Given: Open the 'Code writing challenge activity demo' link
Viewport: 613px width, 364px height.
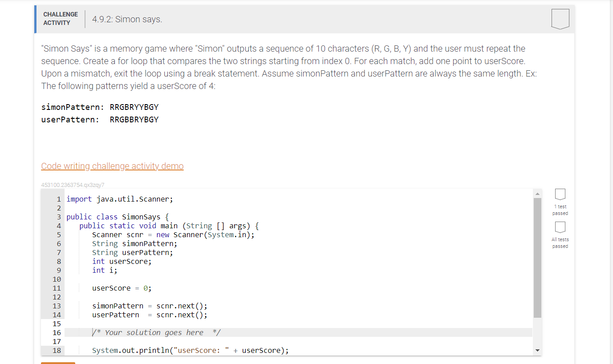Looking at the screenshot, I should tap(112, 166).
